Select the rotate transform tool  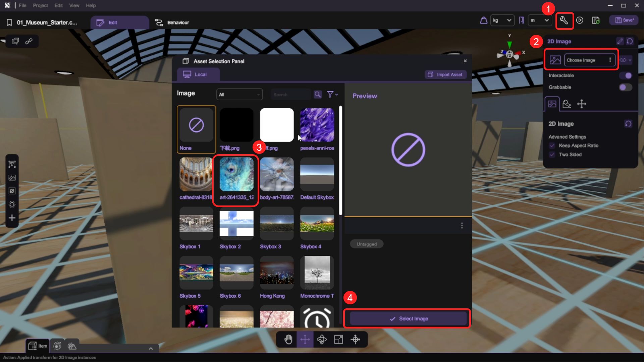coord(322,340)
